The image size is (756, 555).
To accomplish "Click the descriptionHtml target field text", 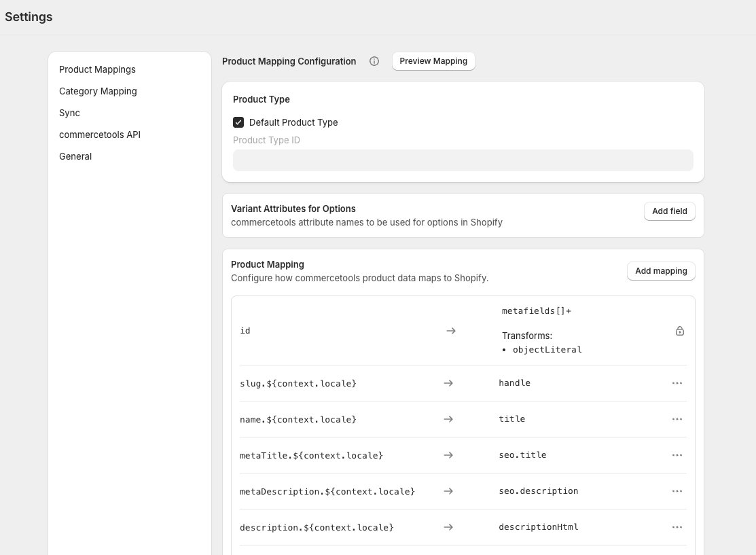I will (538, 527).
